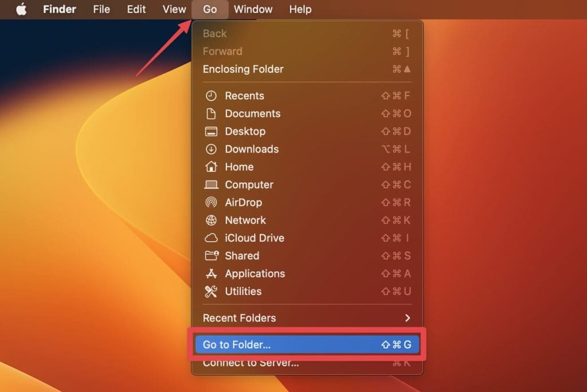This screenshot has width=587, height=392.
Task: Go to the Home folder
Action: point(307,167)
